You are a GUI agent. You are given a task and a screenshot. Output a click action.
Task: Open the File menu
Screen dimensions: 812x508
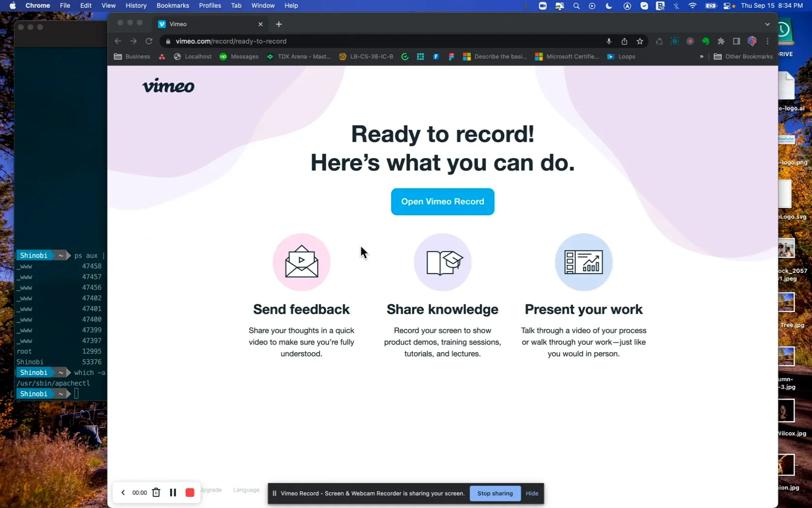click(x=65, y=5)
